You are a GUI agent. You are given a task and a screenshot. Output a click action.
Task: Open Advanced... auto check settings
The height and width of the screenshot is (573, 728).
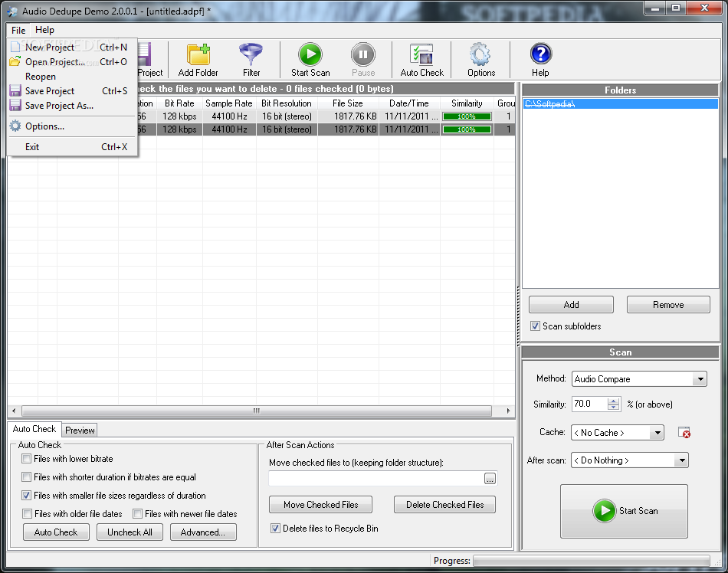(x=203, y=532)
